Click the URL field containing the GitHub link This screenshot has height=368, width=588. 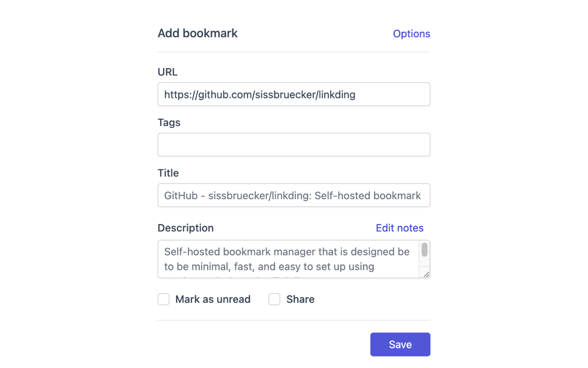point(294,94)
